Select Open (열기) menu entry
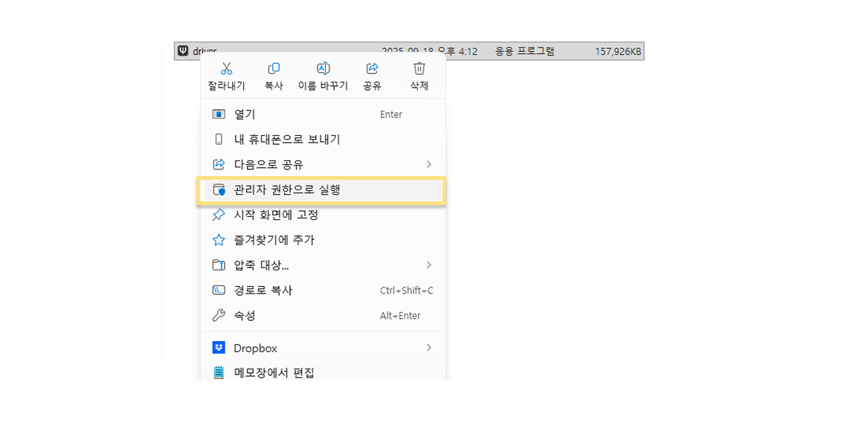The height and width of the screenshot is (422, 868). point(245,114)
